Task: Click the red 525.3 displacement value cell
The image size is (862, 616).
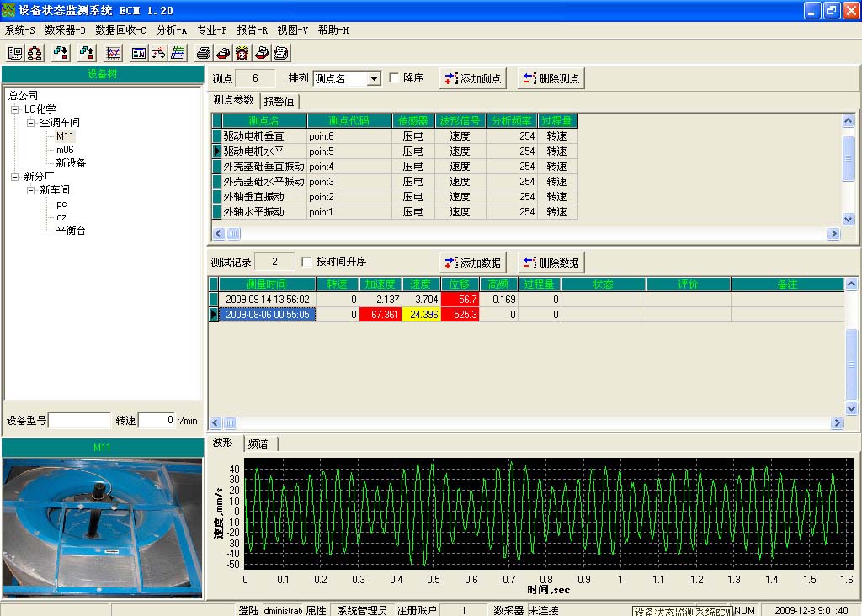Action: tap(459, 314)
